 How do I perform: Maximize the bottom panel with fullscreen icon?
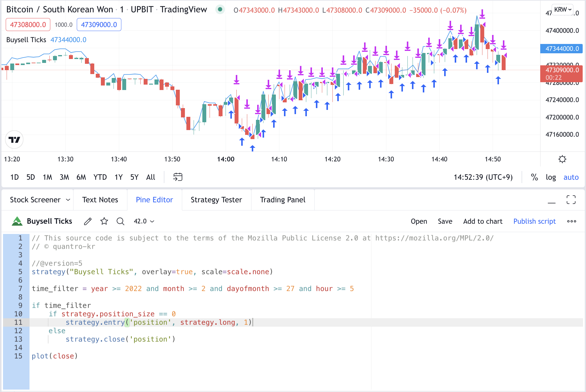point(571,200)
